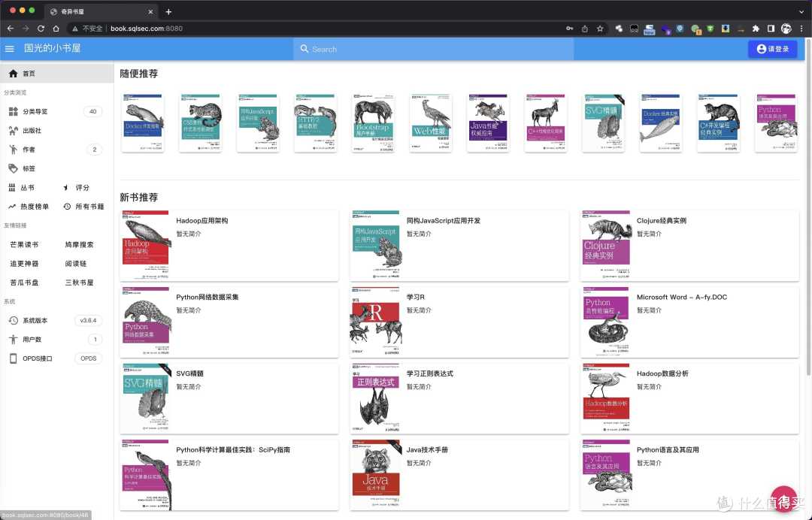Open the 出版社 publishers list

[56, 131]
